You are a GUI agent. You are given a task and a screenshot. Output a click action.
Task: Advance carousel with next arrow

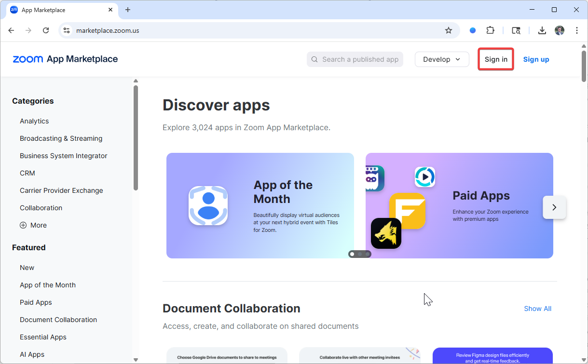pyautogui.click(x=554, y=207)
